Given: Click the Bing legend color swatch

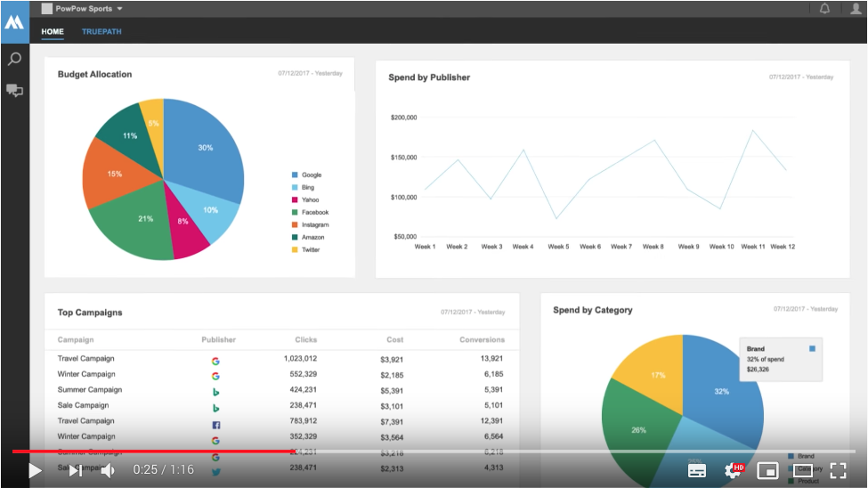Looking at the screenshot, I should pyautogui.click(x=295, y=187).
